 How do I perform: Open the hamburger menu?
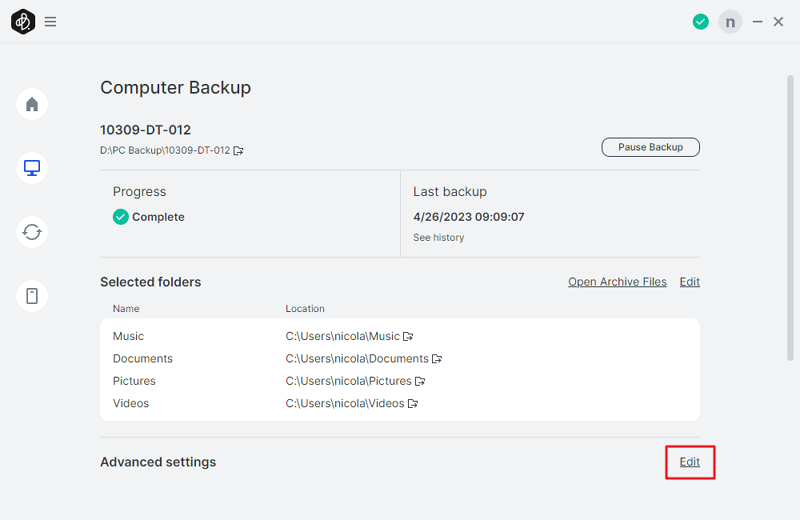(x=50, y=21)
